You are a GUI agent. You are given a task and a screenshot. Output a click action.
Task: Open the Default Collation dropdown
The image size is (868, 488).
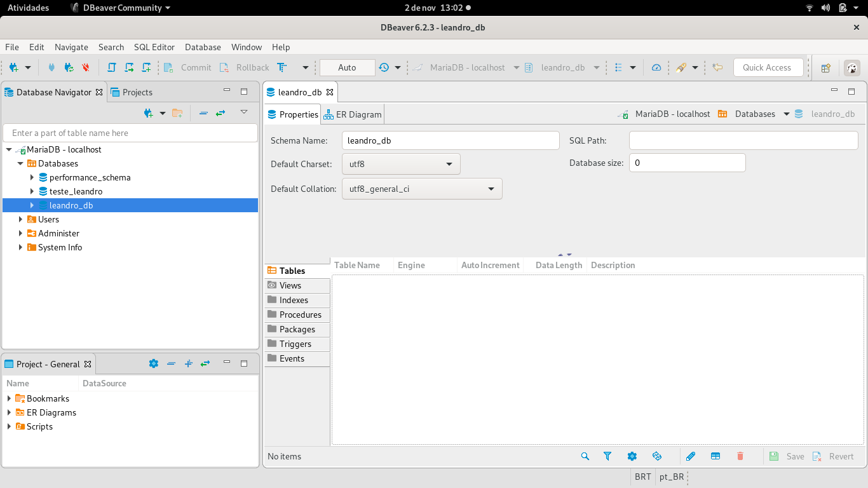tap(422, 189)
